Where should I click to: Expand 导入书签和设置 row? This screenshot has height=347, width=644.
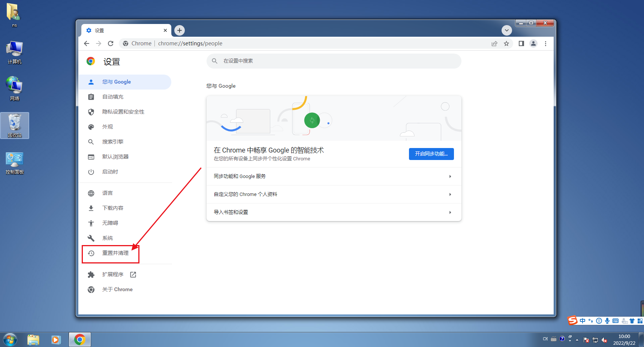tap(334, 212)
